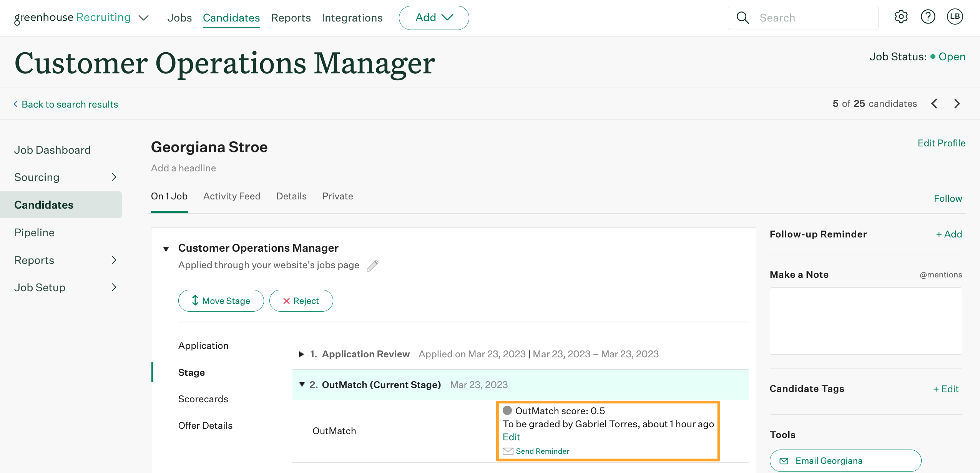This screenshot has height=473, width=980.
Task: Click the Job Dashboard sidebar item
Action: (53, 149)
